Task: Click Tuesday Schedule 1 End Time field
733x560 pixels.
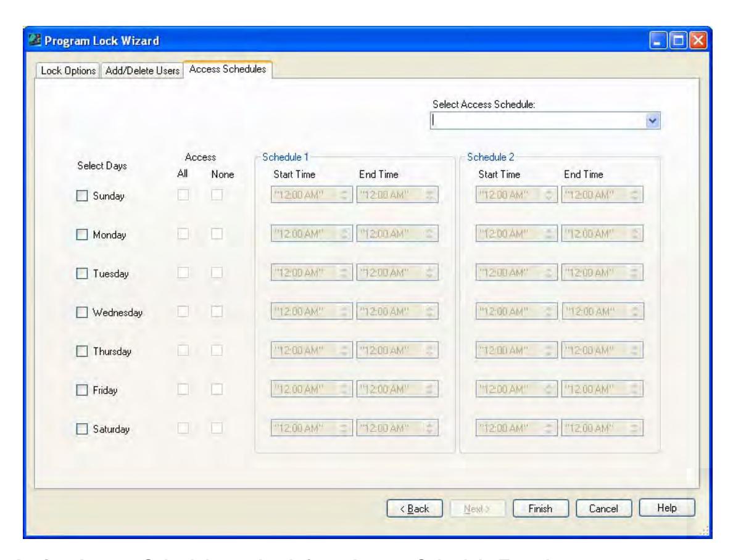Action: click(x=397, y=272)
